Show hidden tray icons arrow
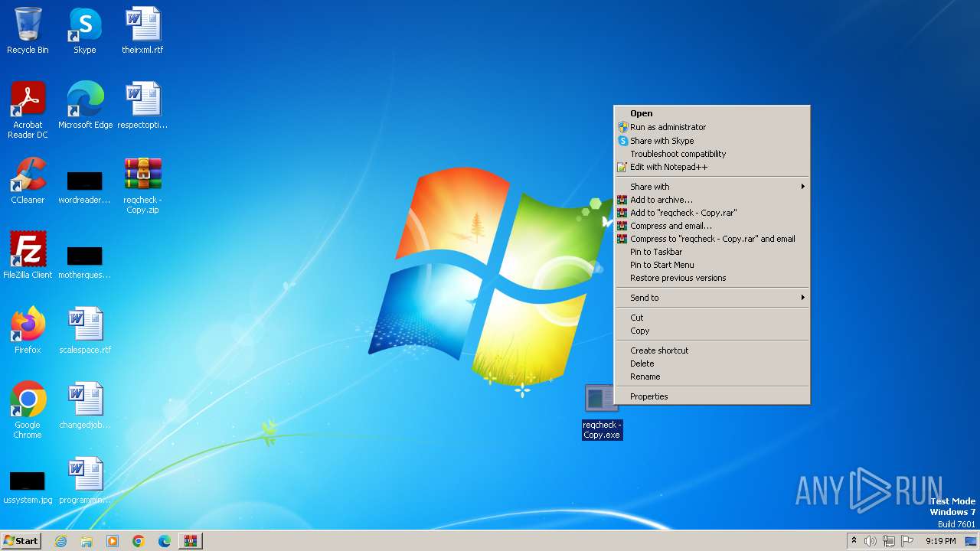The image size is (980, 551). [854, 541]
